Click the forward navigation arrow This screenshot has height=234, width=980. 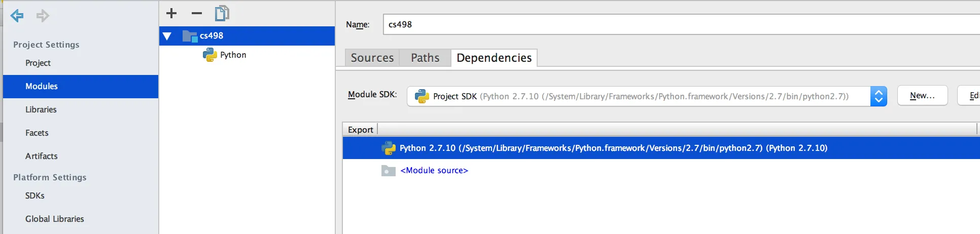(x=43, y=16)
